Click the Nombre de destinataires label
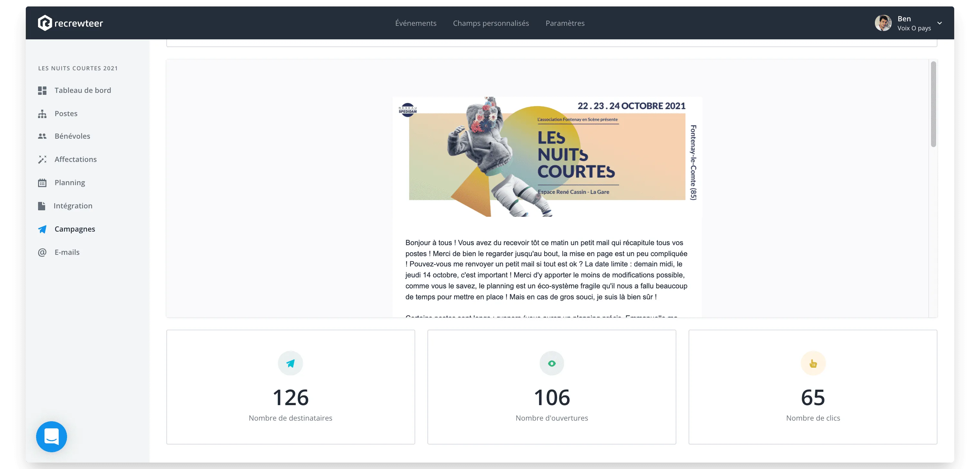 point(290,418)
